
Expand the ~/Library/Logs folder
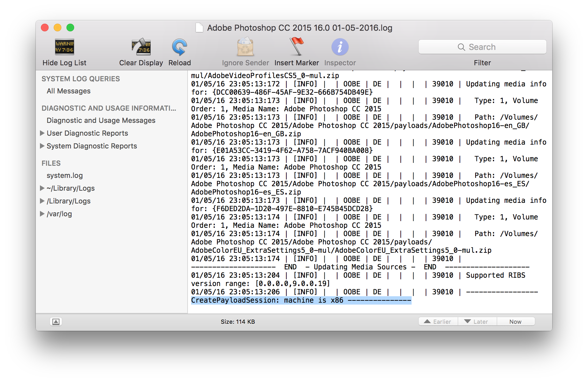(42, 188)
